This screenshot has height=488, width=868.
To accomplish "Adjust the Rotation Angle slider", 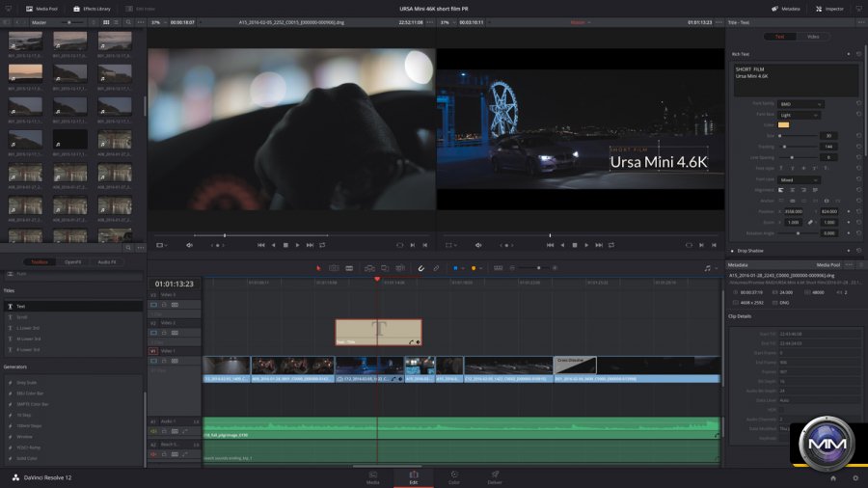I will [798, 233].
